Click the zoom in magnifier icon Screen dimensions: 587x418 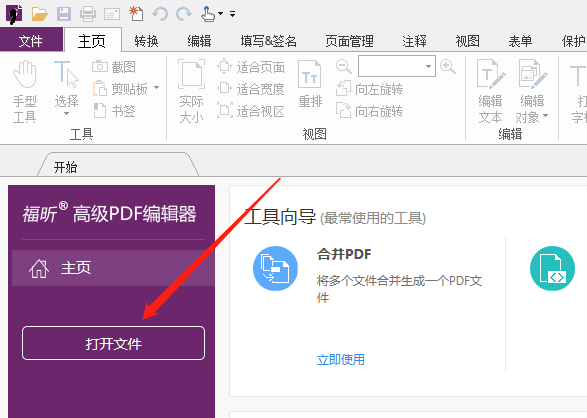point(448,67)
